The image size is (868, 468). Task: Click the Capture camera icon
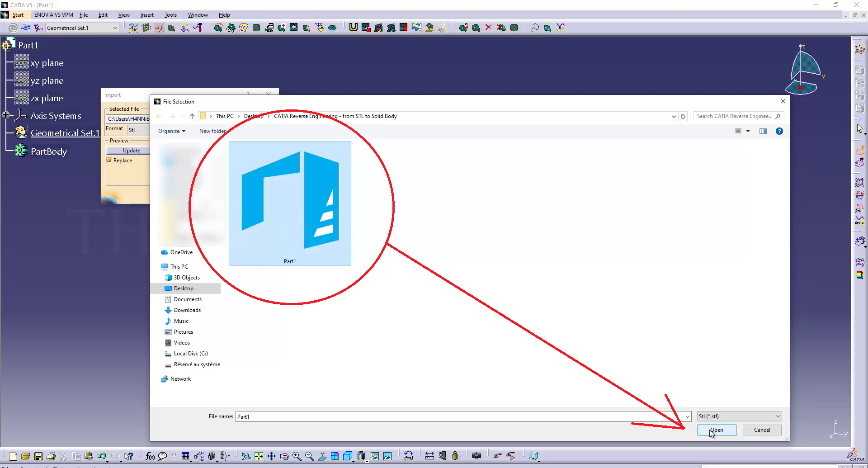pos(476,456)
